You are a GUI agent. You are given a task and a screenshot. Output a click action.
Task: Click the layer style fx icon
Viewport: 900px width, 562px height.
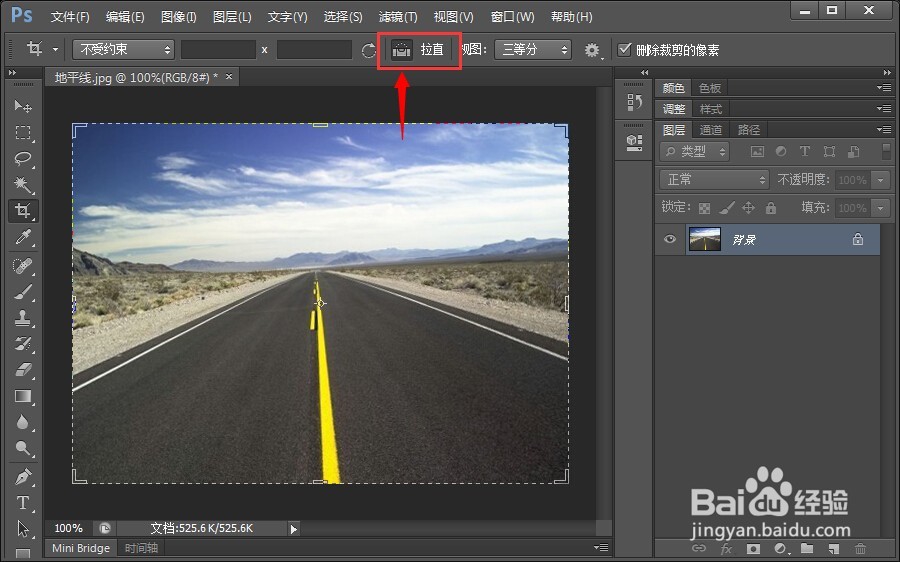pos(726,548)
